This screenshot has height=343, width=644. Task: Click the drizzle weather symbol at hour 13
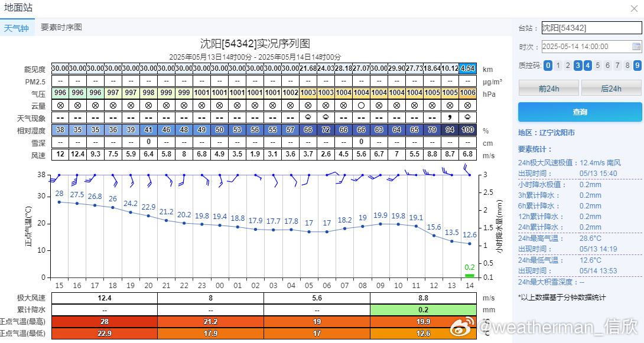(450, 117)
